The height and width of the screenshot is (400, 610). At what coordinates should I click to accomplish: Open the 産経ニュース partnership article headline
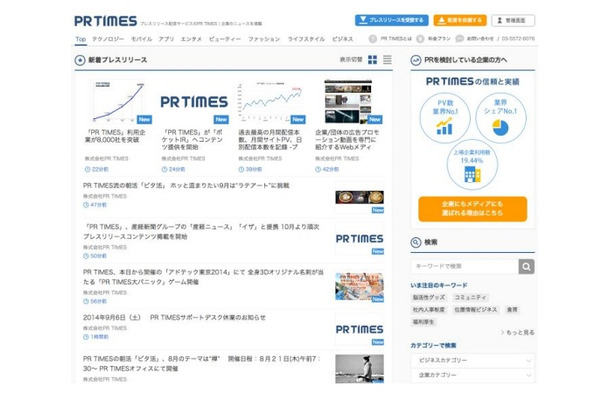201,232
